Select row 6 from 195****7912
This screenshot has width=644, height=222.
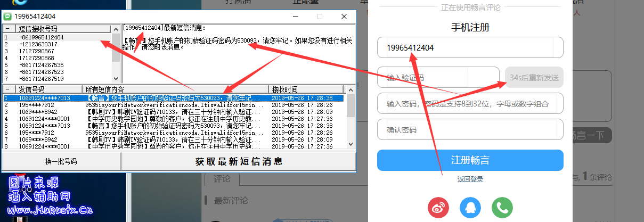click(174, 133)
